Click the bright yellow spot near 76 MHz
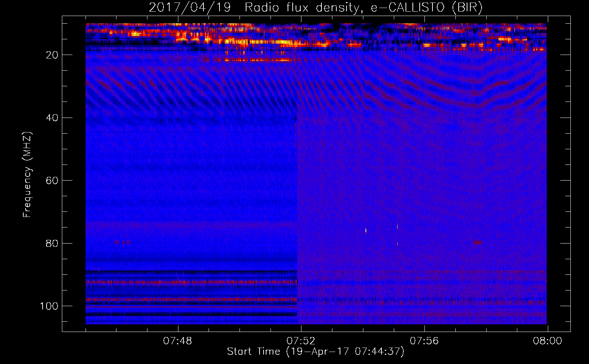Viewport: 589px width, 364px height. click(x=365, y=230)
